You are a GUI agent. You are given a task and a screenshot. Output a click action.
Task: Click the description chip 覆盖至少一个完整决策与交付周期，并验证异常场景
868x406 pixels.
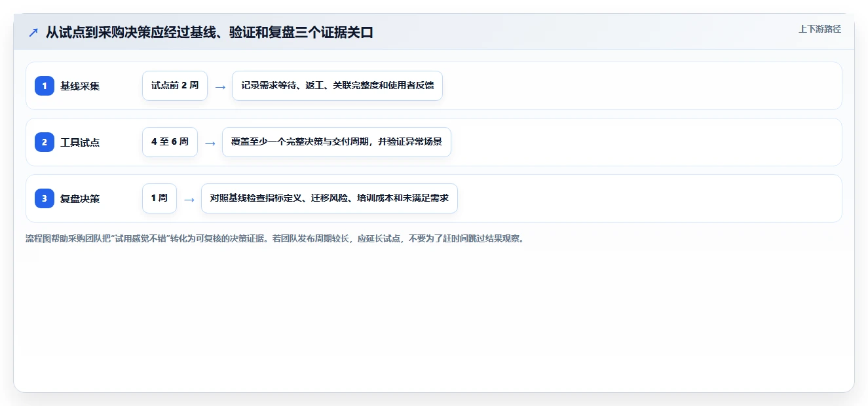point(337,142)
